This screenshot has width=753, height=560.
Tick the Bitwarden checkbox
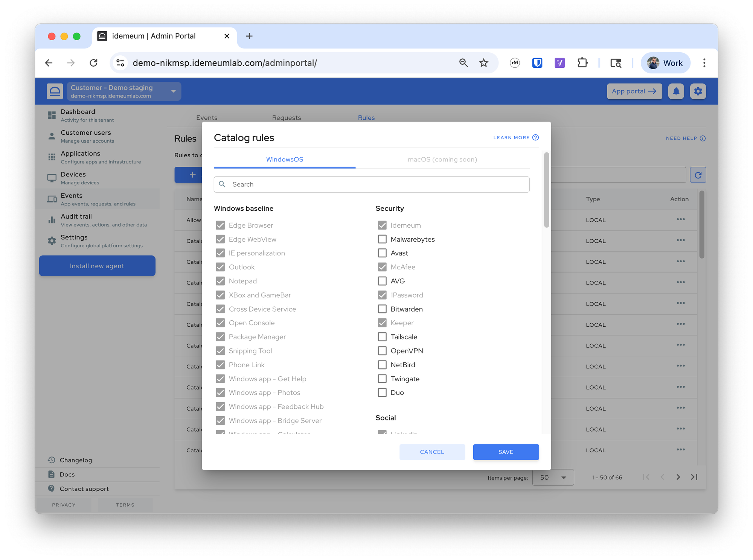(x=382, y=309)
